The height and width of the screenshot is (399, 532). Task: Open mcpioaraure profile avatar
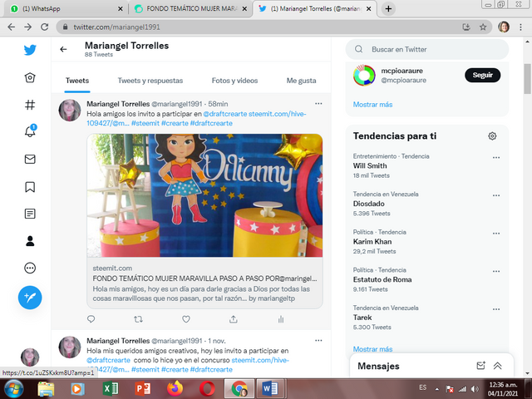(x=364, y=75)
